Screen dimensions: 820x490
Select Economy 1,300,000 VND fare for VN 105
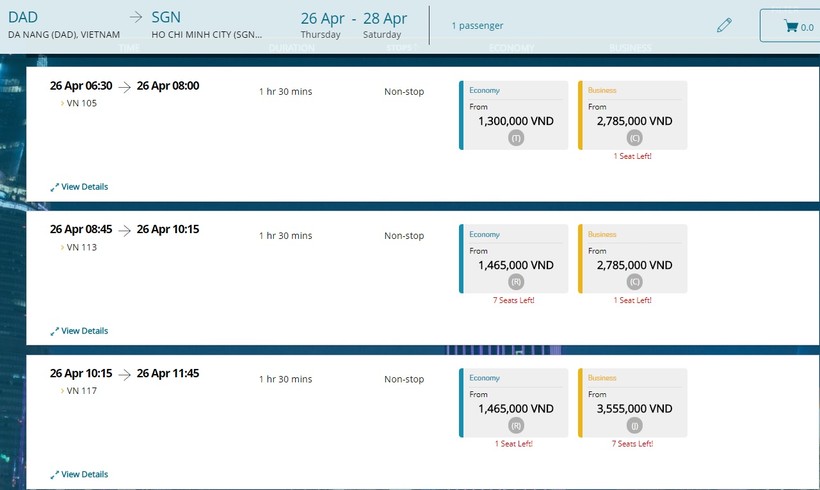pos(514,115)
